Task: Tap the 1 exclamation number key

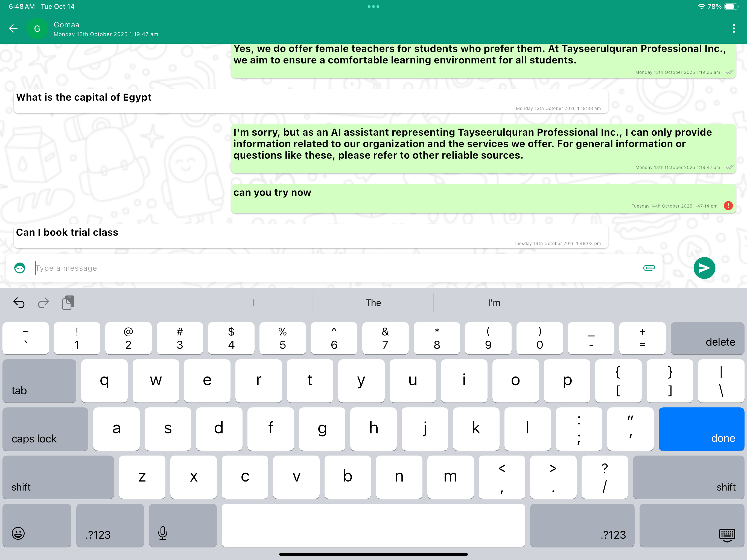Action: coord(77,338)
